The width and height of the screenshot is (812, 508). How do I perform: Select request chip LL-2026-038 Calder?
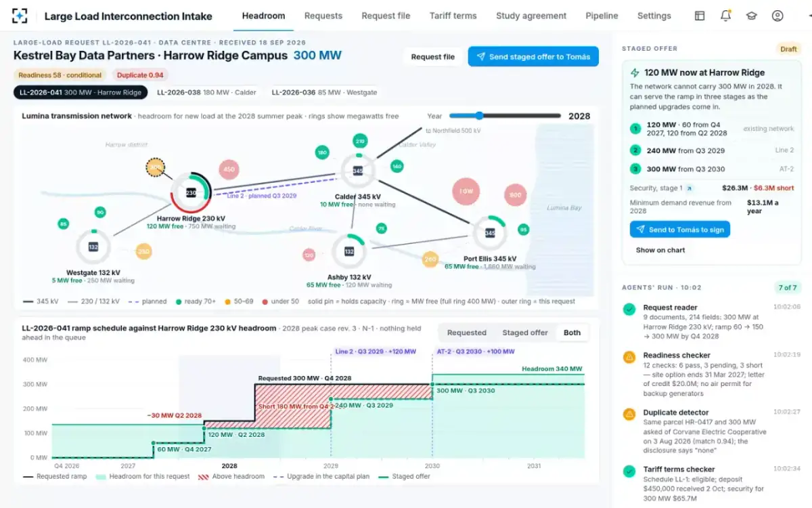(206, 92)
